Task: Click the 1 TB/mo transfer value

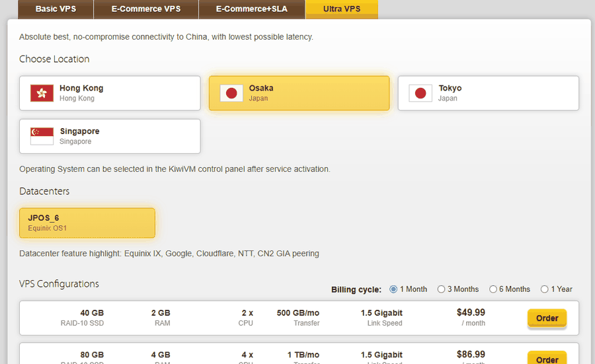Action: point(303,355)
